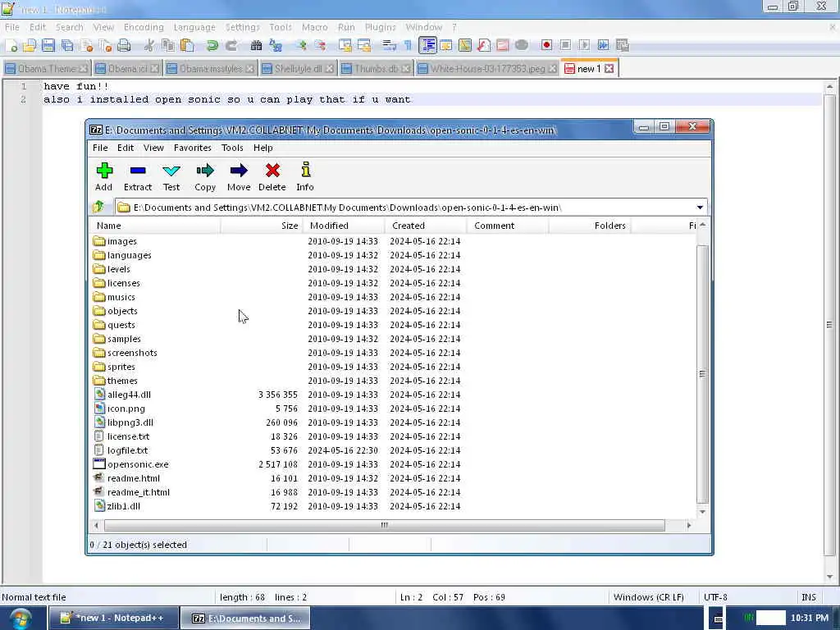
Task: Sort 7-Zip list by Created column
Action: coord(426,226)
